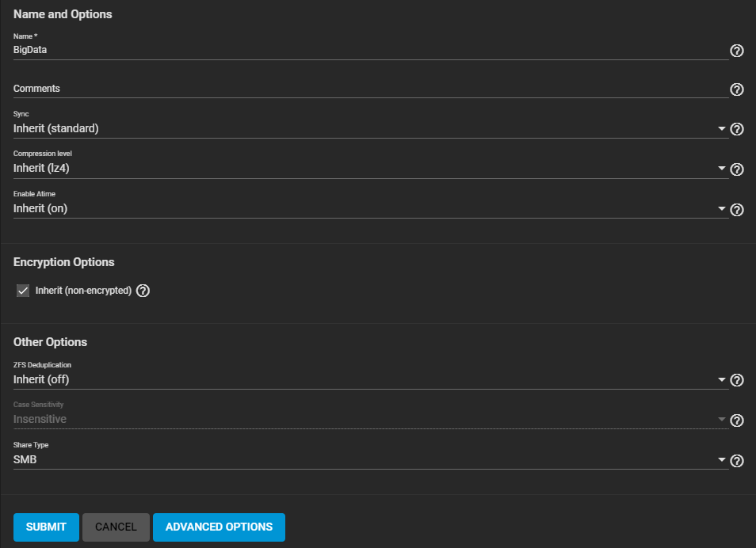Open help for Share Type
The image size is (756, 548).
[x=736, y=461]
